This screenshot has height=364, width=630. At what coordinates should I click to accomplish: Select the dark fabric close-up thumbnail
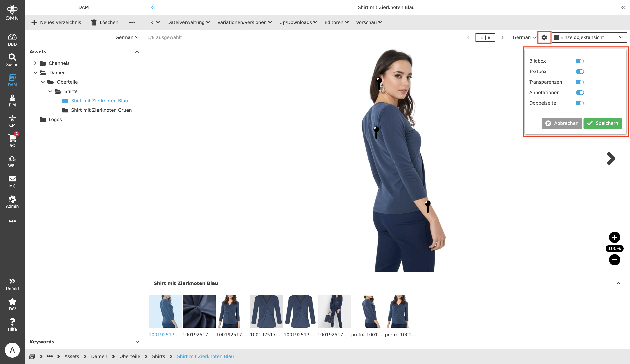click(x=199, y=311)
